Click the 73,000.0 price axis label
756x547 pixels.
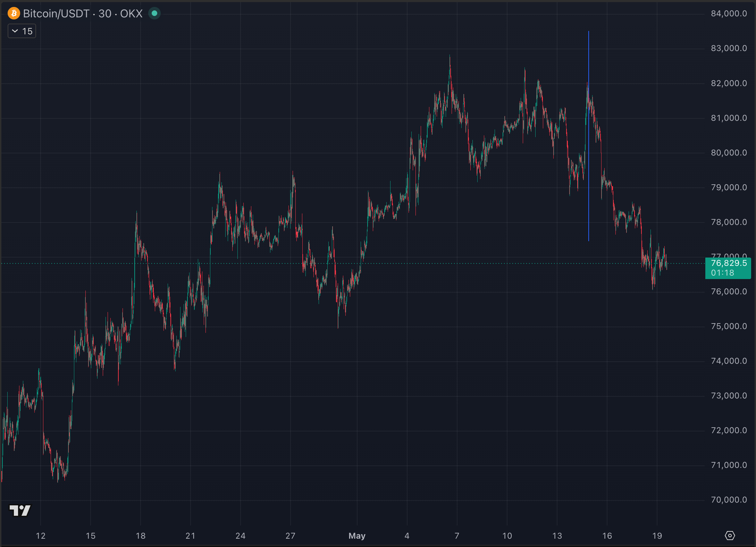729,396
